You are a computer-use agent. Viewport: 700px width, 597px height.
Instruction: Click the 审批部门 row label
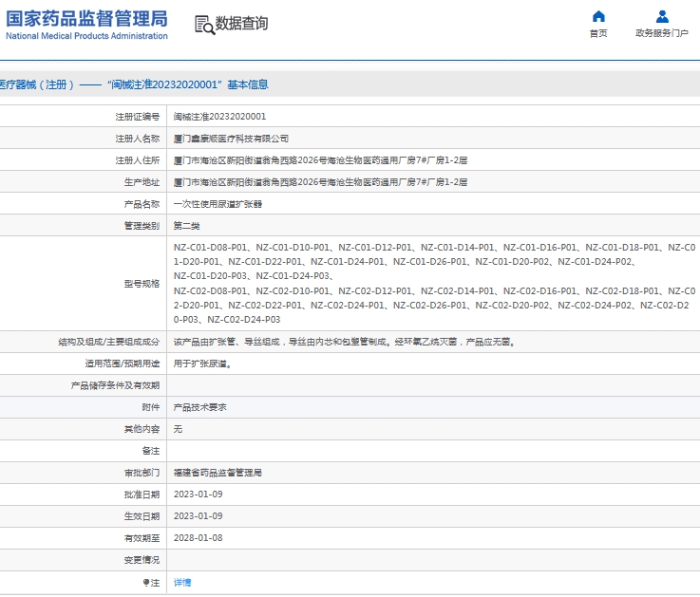pos(142,473)
